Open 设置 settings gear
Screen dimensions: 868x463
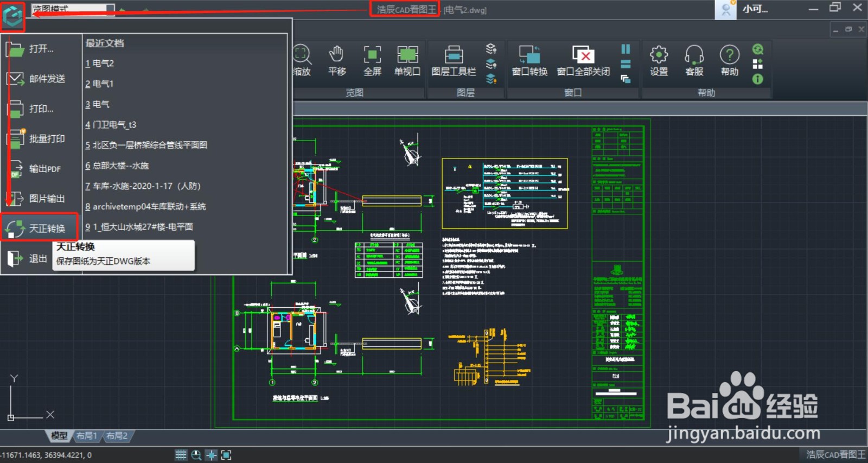[x=659, y=61]
